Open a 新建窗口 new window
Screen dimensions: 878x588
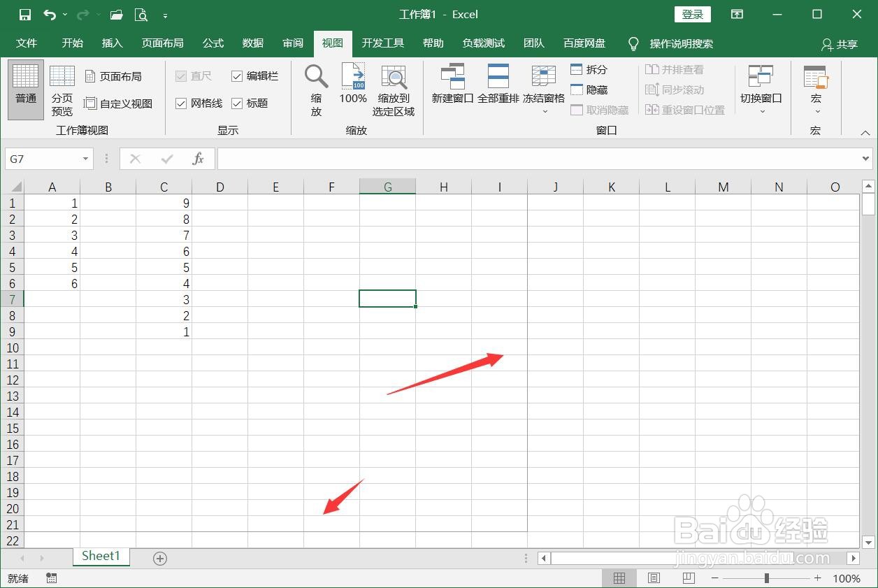(452, 84)
